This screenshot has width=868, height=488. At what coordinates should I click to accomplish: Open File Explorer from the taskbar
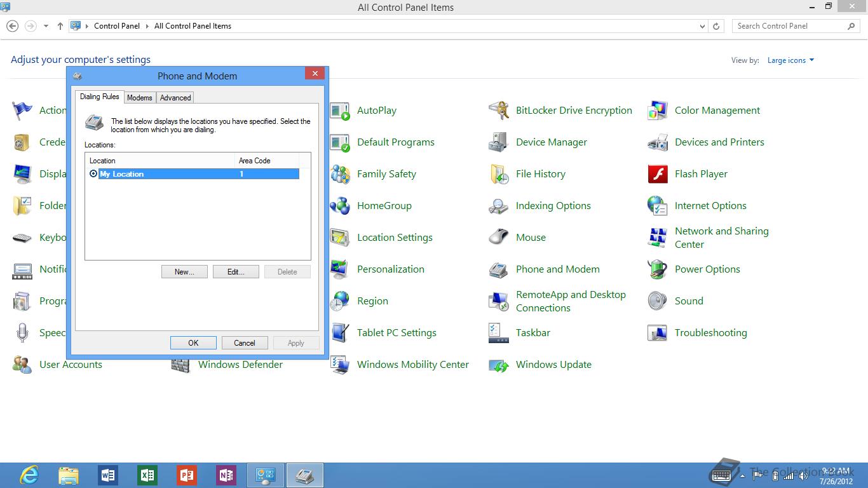(69, 475)
